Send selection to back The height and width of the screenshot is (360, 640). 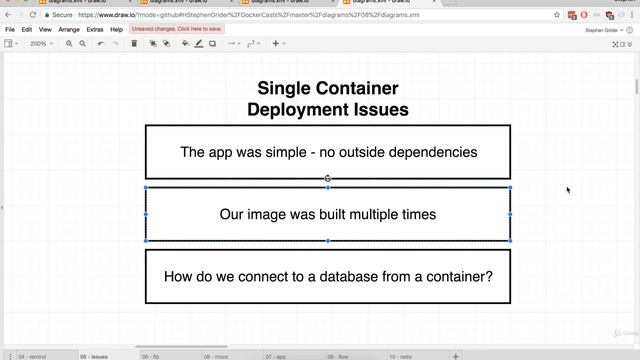click(x=167, y=43)
